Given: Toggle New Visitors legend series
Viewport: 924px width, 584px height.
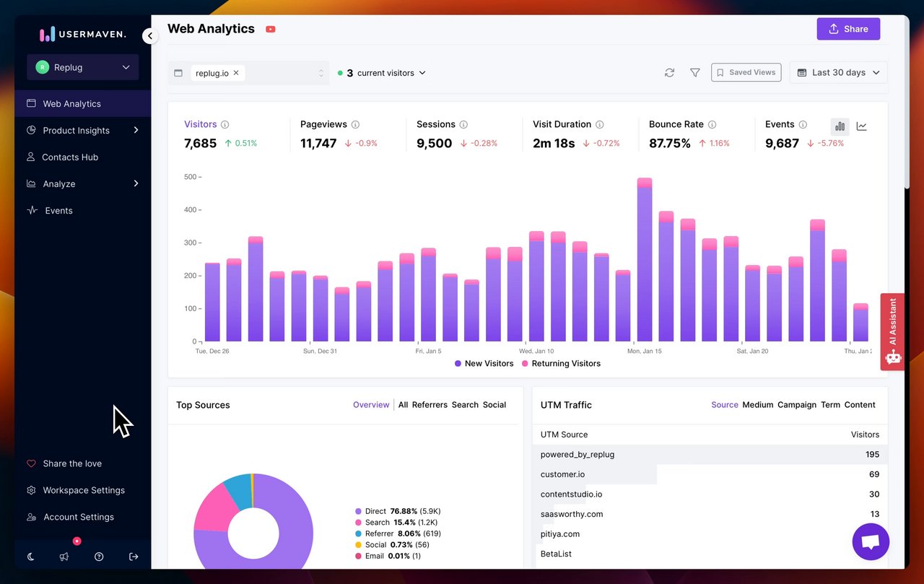Looking at the screenshot, I should (484, 364).
